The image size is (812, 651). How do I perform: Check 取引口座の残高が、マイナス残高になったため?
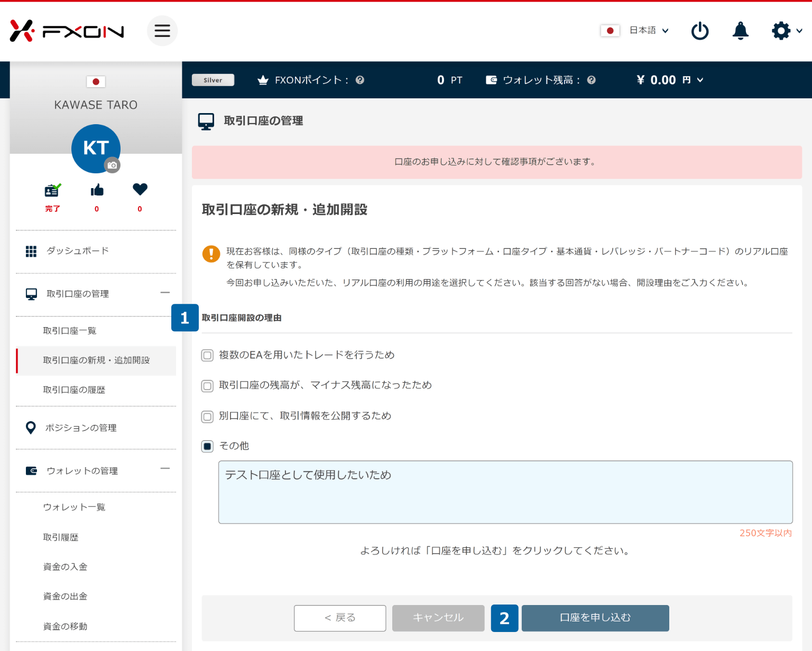(207, 386)
